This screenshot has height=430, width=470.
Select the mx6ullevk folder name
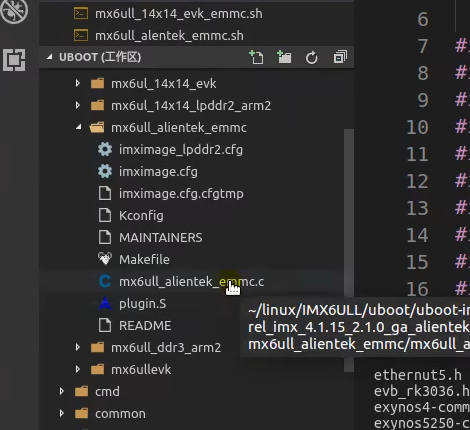[141, 370]
